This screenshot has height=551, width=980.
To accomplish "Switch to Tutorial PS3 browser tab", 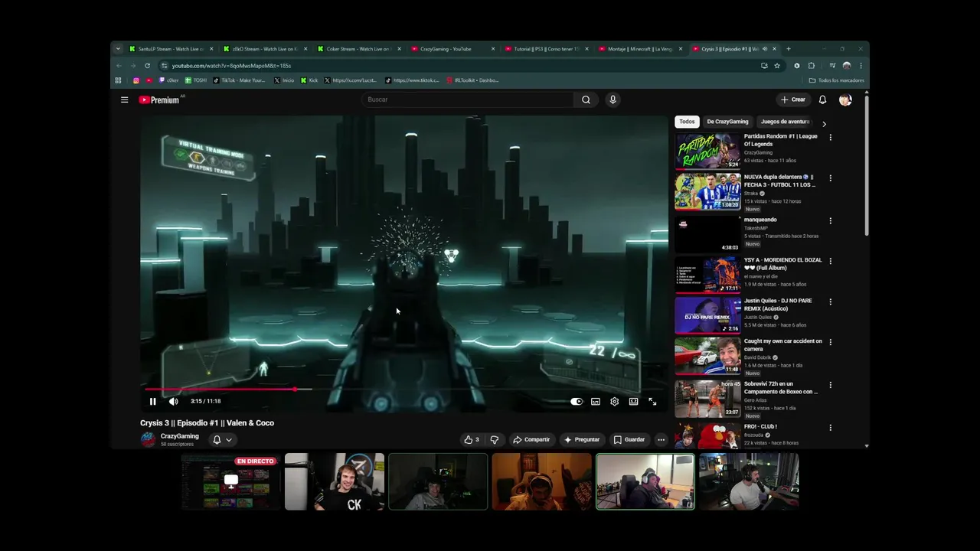I will 547,49.
